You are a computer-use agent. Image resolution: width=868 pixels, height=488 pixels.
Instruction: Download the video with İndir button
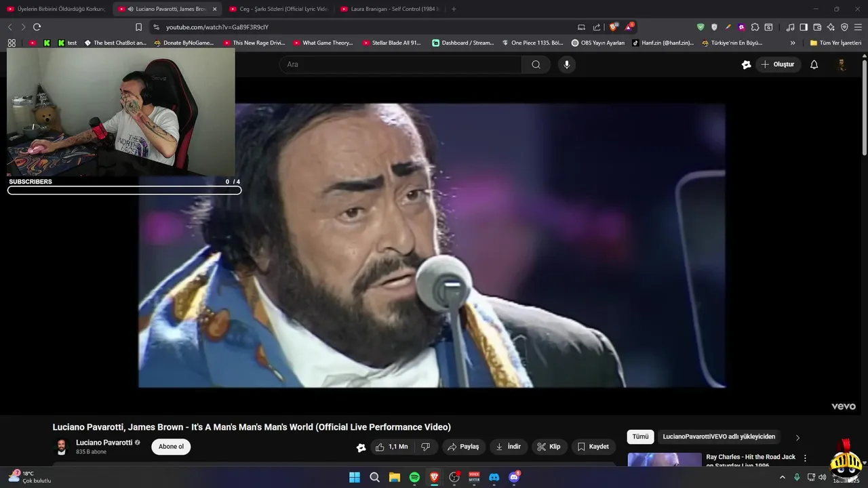click(509, 447)
